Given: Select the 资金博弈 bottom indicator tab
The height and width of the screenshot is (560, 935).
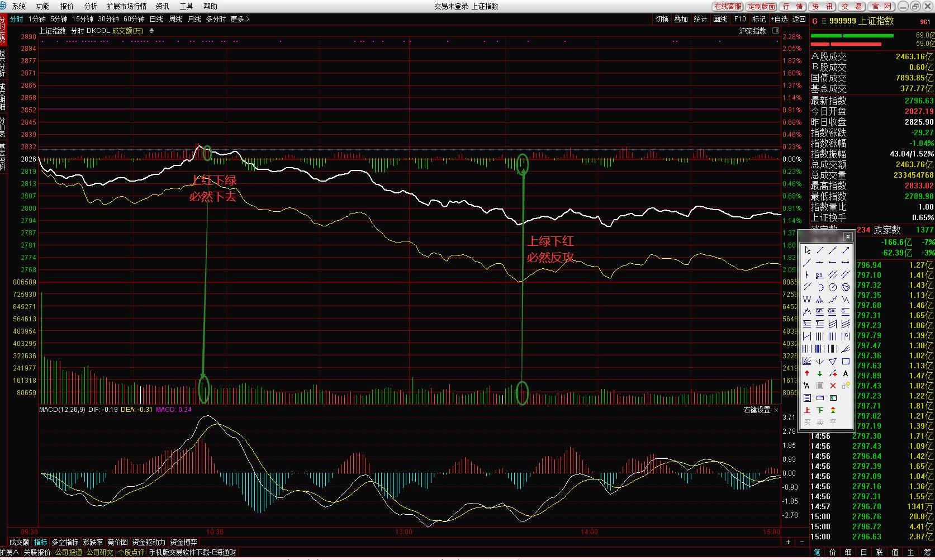Looking at the screenshot, I should tap(183, 542).
